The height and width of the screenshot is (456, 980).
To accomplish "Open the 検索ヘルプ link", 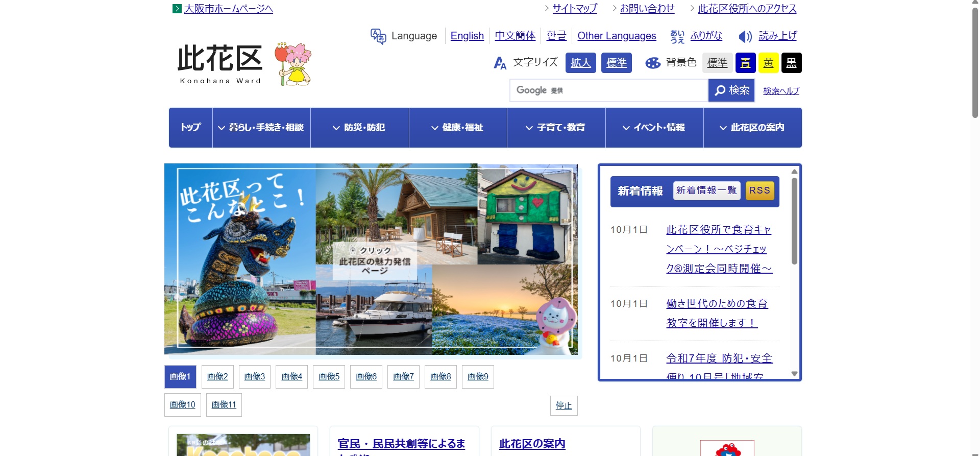I will (x=781, y=91).
